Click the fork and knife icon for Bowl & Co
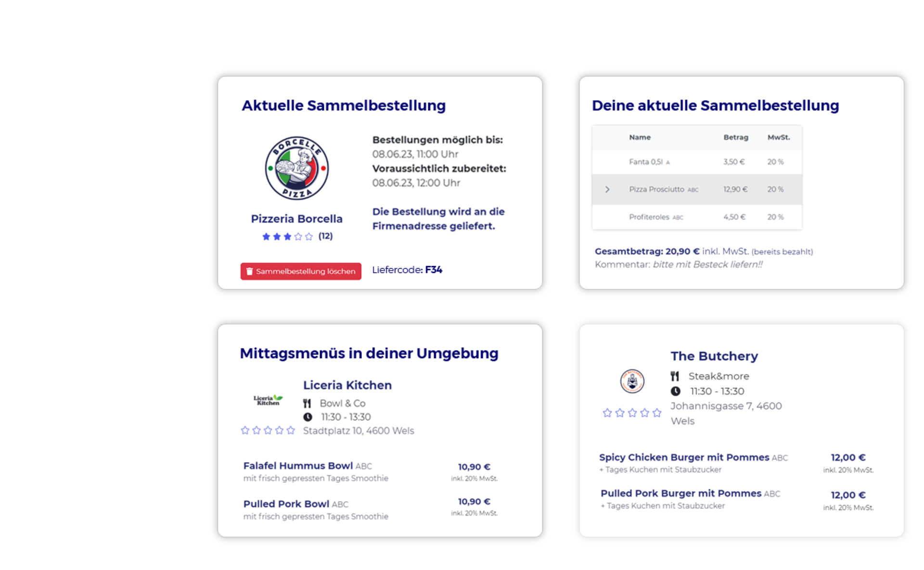The width and height of the screenshot is (924, 570). click(x=307, y=403)
